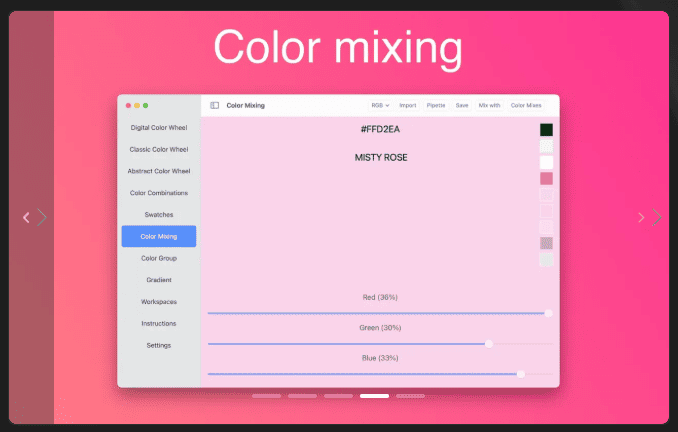The width and height of the screenshot is (678, 432).
Task: Click the Color mixing slide heading
Action: click(338, 48)
